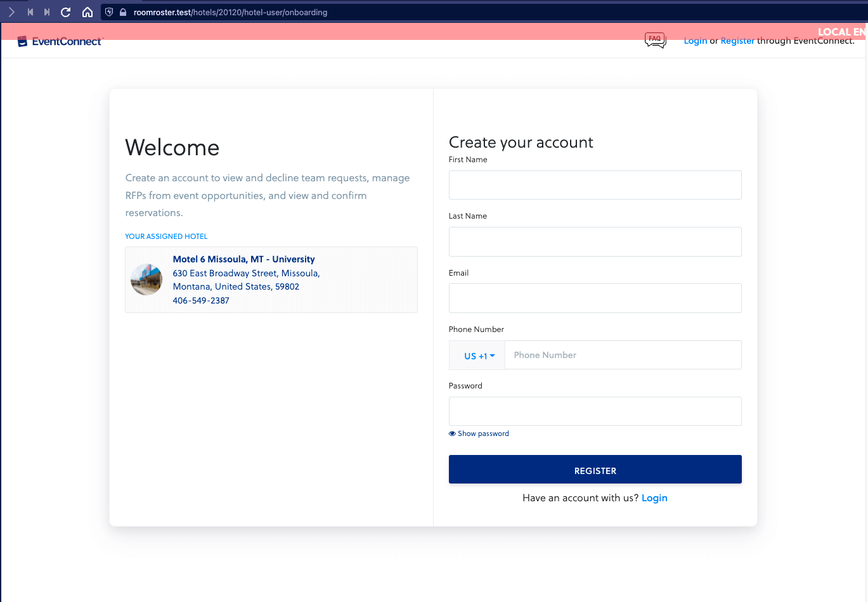
Task: Focus the Password input field
Action: point(595,411)
